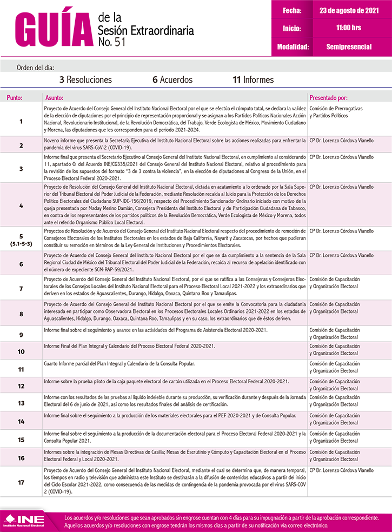392x532 pixels.
Task: Click the radio y televisión educational content item
Action: click(175, 481)
